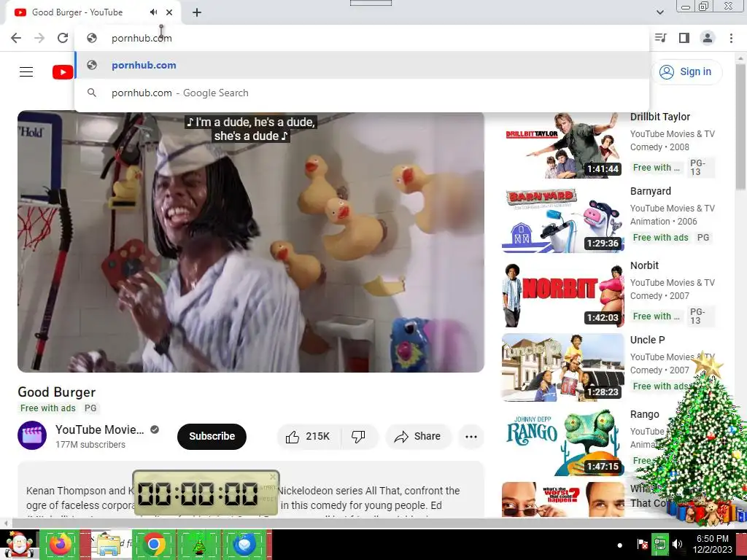Click the Sign in button
The image size is (747, 560).
click(x=686, y=72)
